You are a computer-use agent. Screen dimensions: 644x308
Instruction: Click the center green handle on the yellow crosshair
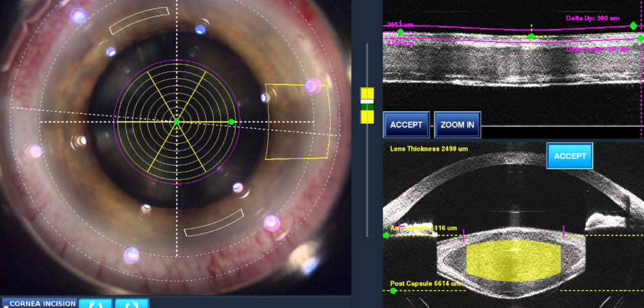532,36
